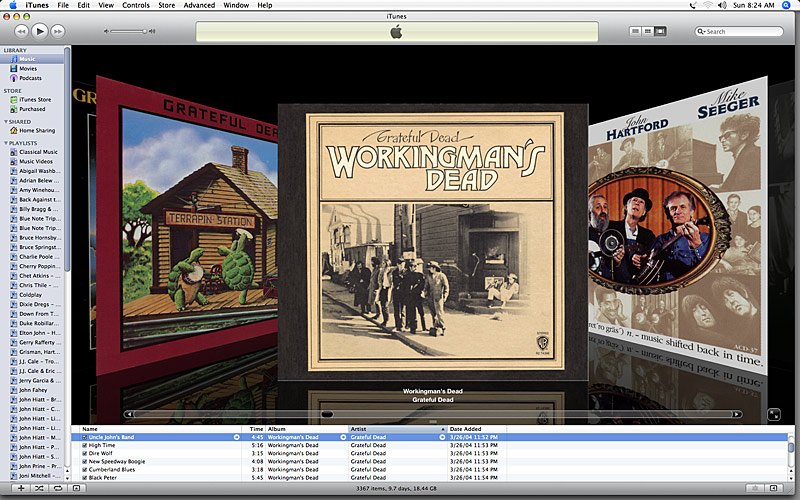
Task: Open the system volume menu bar icon
Action: tap(722, 5)
